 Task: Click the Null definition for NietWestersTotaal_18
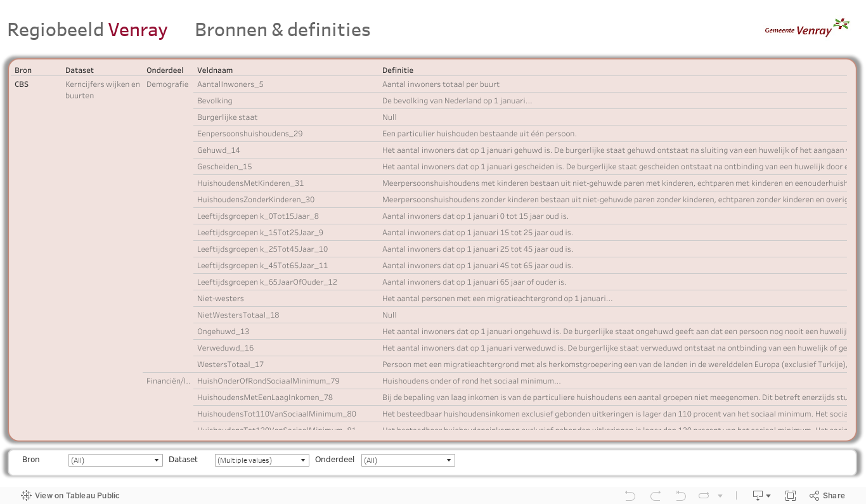click(x=389, y=315)
